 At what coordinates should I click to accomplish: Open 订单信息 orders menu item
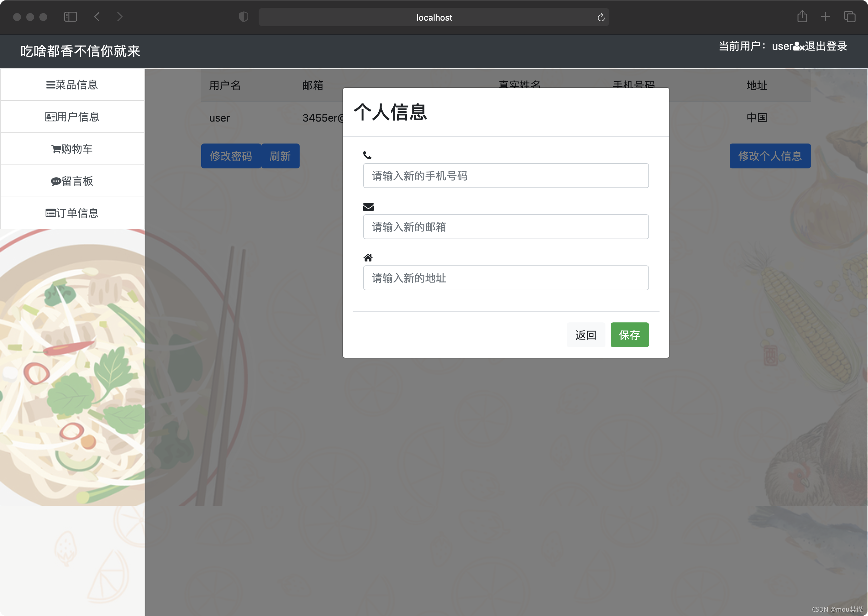(72, 213)
